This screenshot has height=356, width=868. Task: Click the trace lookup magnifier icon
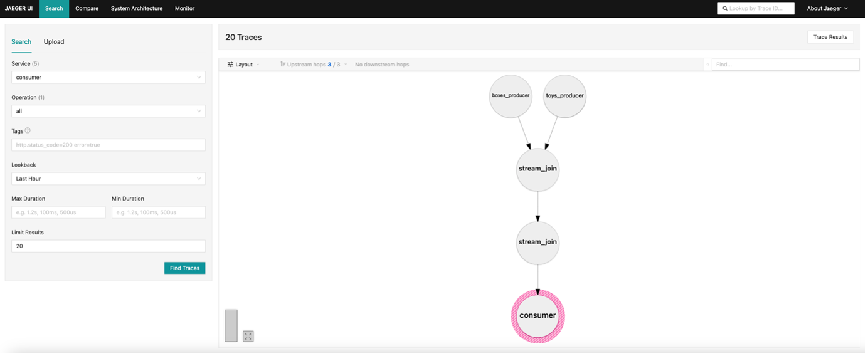[725, 8]
